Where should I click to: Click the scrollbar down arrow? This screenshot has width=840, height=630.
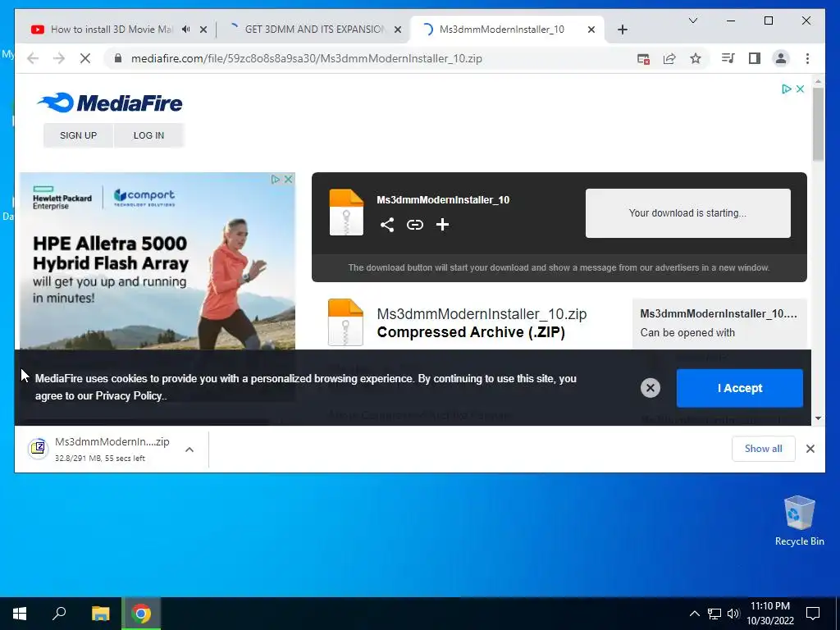[x=818, y=418]
